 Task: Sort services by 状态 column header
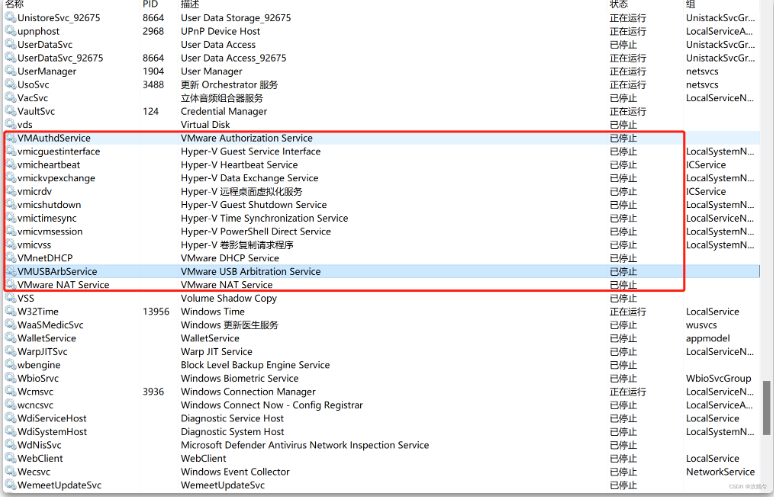[x=619, y=5]
